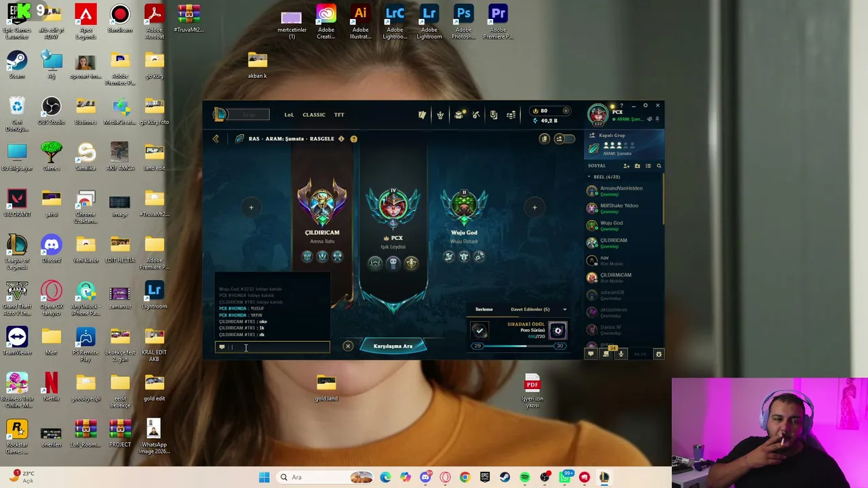Open the bug report icon in social footer
Image resolution: width=868 pixels, height=488 pixels.
pyautogui.click(x=658, y=354)
